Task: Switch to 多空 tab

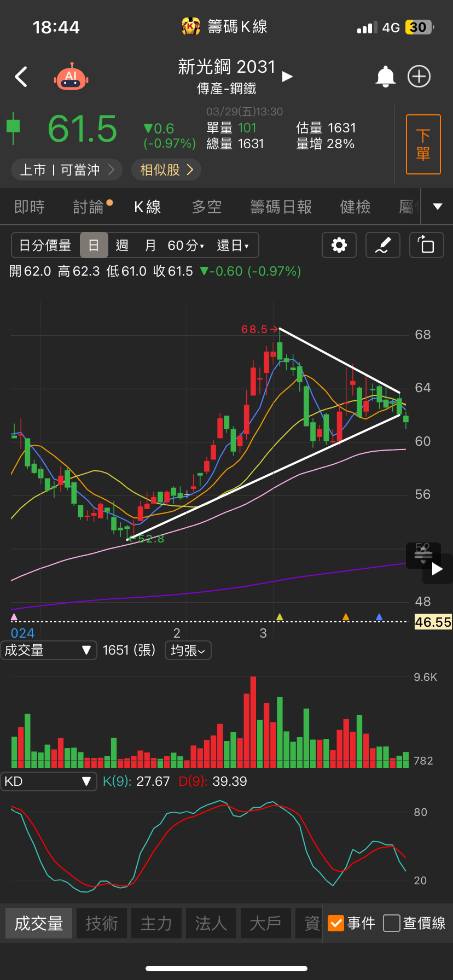Action: [x=207, y=207]
